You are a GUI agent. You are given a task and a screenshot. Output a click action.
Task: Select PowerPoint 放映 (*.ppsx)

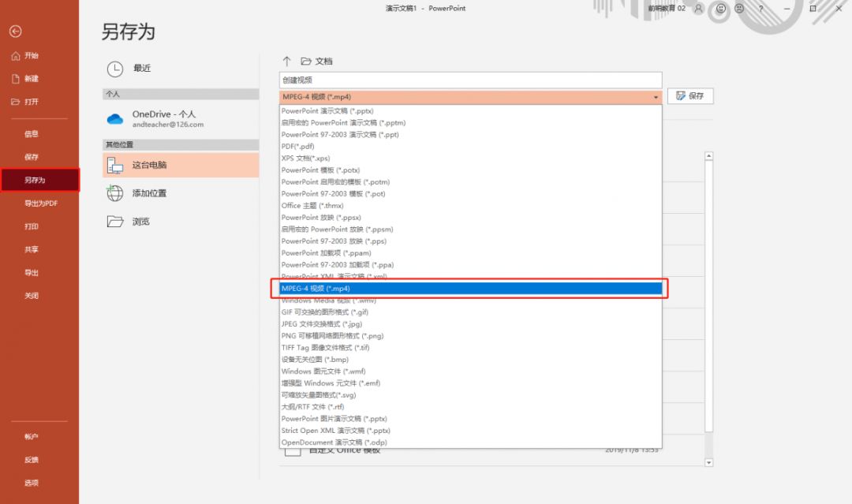470,218
